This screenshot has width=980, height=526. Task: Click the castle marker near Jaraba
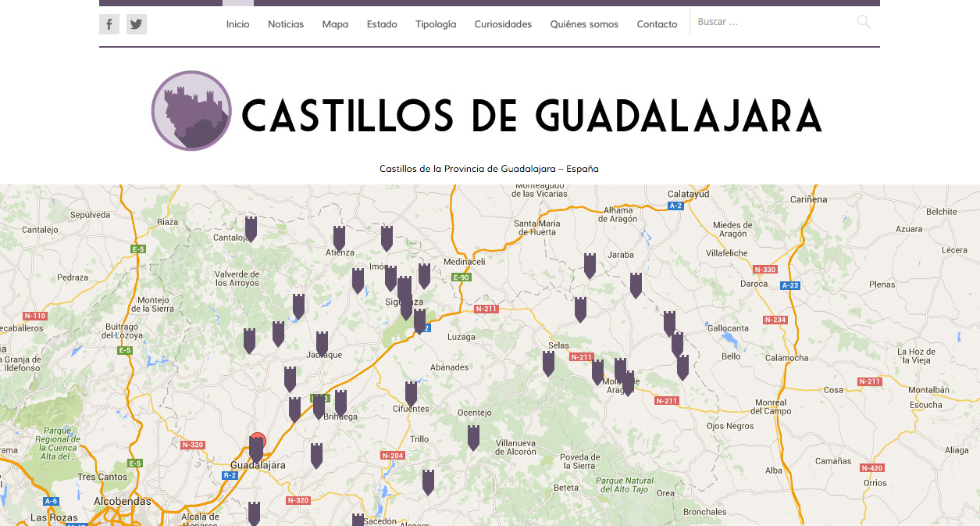tap(590, 265)
